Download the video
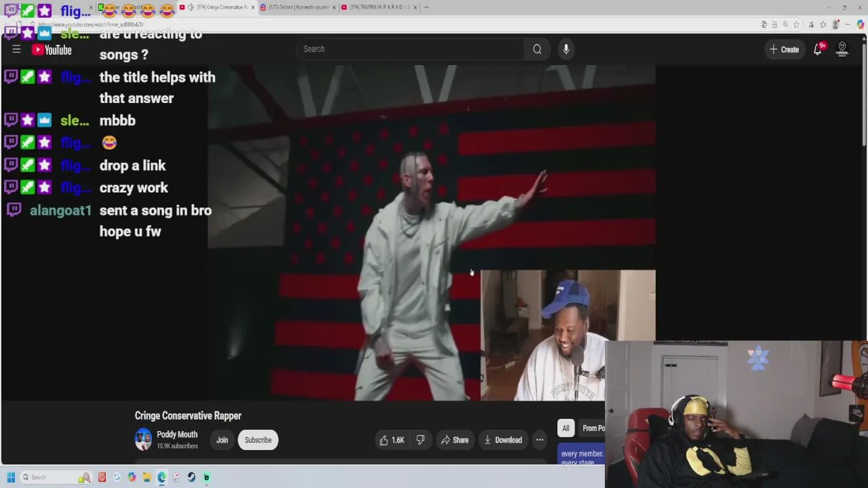868x488 pixels. [502, 440]
